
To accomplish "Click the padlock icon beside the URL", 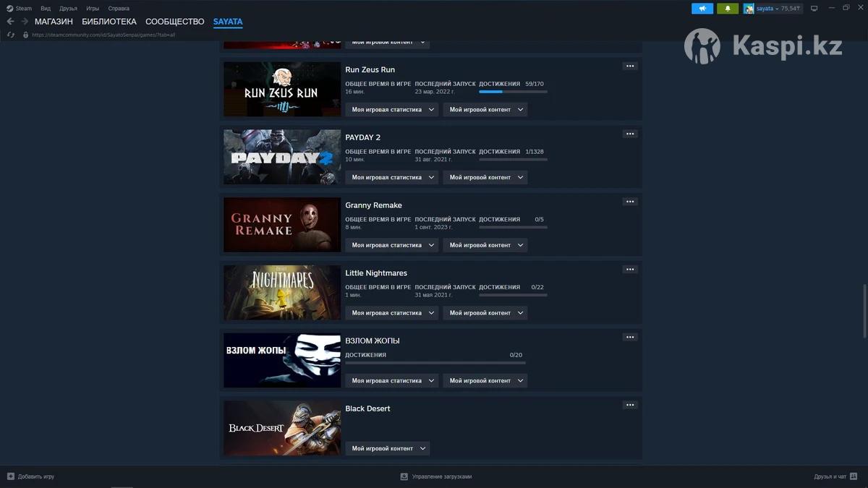I will point(26,35).
